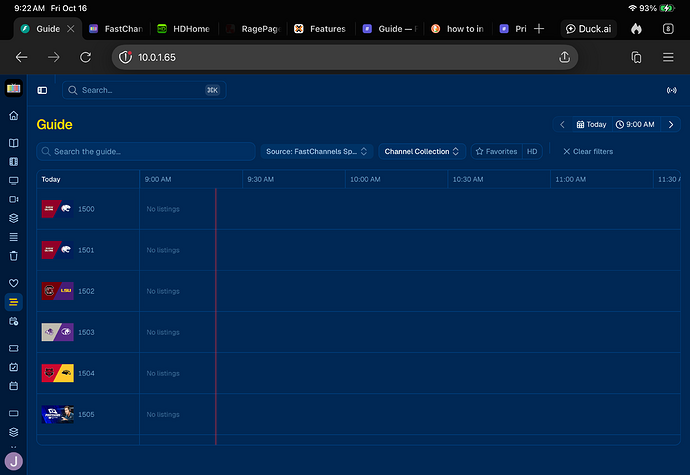Select channel 1501 logo
The height and width of the screenshot is (475, 690).
point(58,250)
